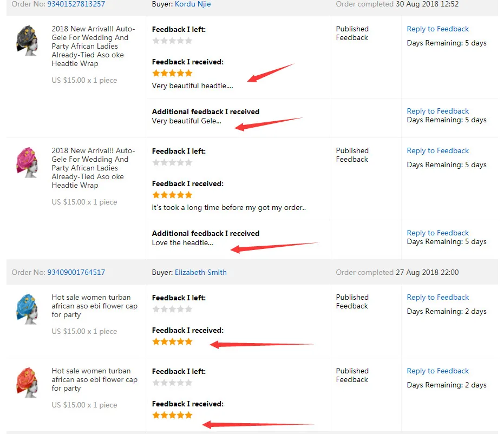Click gold stars above 'took a long time' comment
Viewport: 504px width, 434px height.
(172, 195)
